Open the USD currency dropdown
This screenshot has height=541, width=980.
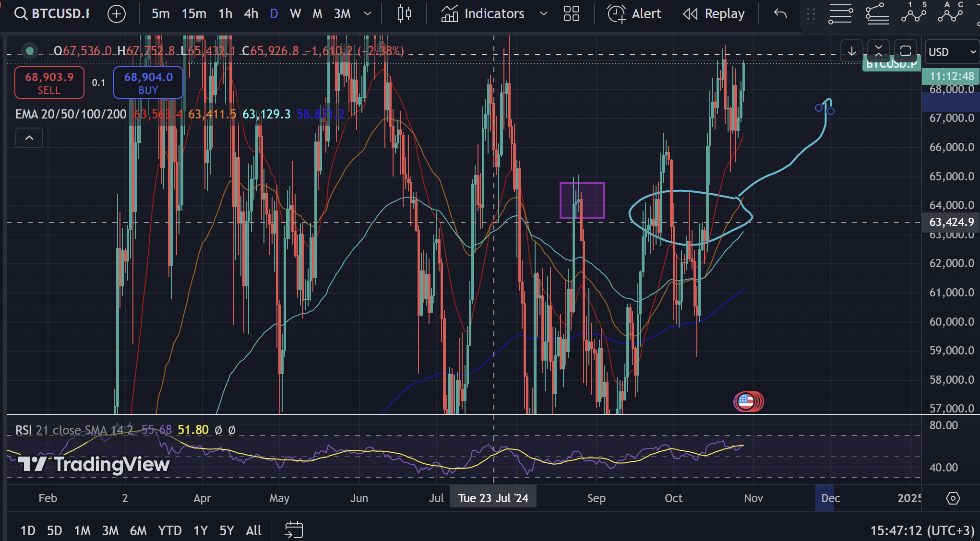click(951, 52)
